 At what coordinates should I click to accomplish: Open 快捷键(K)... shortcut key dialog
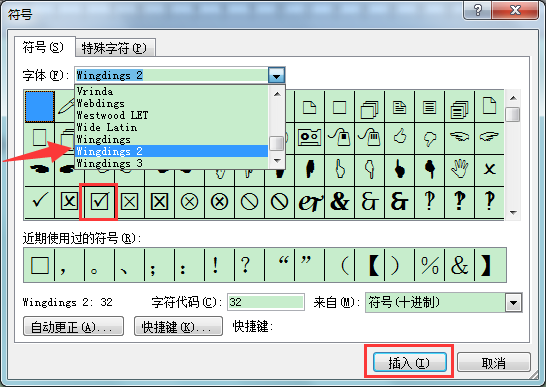tap(178, 326)
